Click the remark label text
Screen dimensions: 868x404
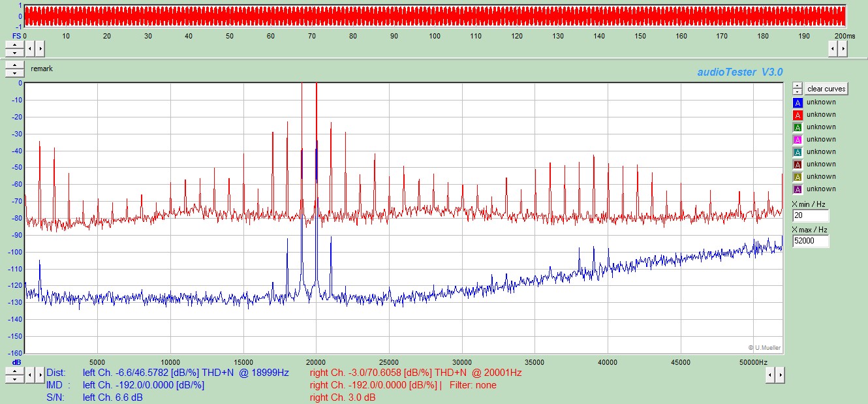(x=42, y=69)
